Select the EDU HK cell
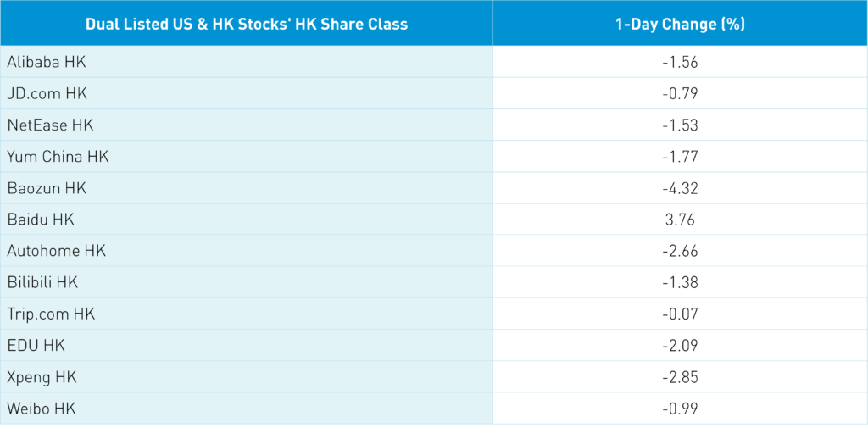This screenshot has height=428, width=868. click(x=36, y=345)
